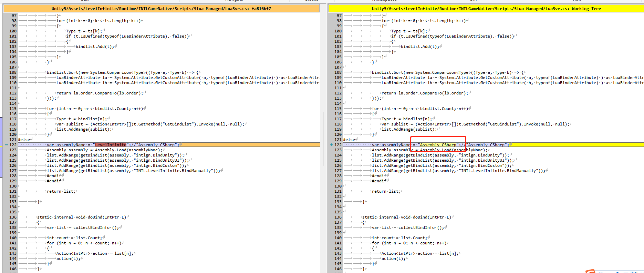Click "return la.order.CompareTo(lb.order);" in left pane

(x=99, y=93)
